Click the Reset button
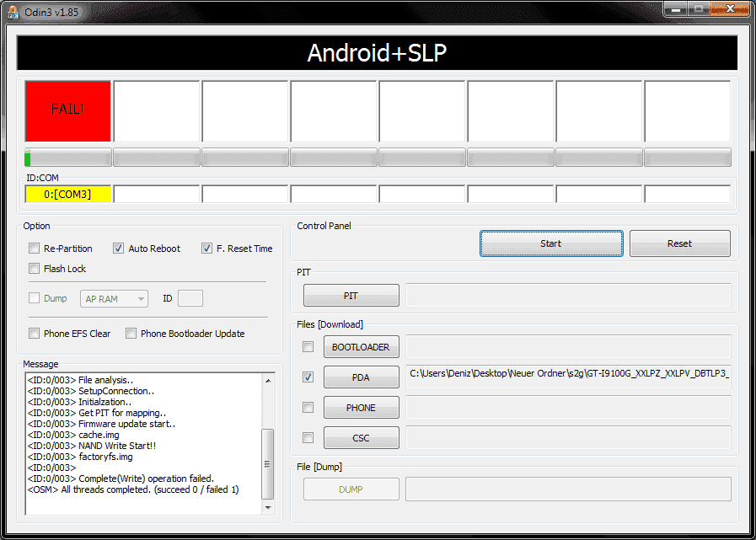The width and height of the screenshot is (756, 540). pyautogui.click(x=680, y=243)
